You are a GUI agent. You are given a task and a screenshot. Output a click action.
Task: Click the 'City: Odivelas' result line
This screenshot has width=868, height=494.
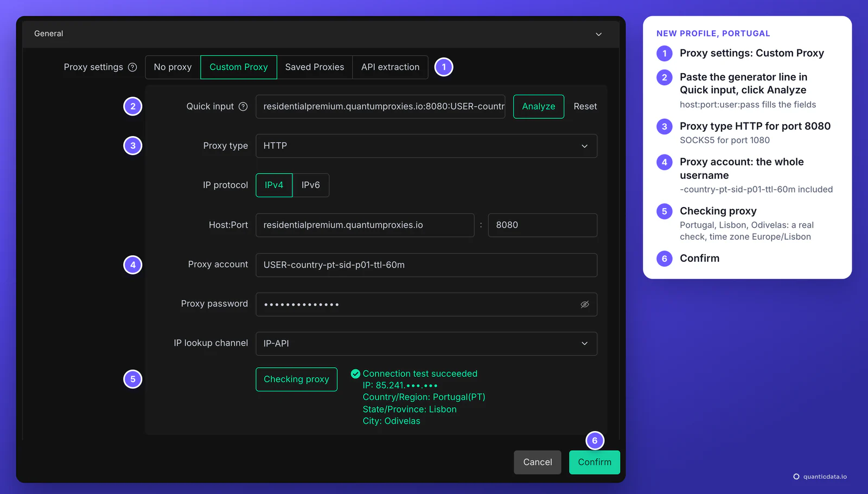[391, 421]
